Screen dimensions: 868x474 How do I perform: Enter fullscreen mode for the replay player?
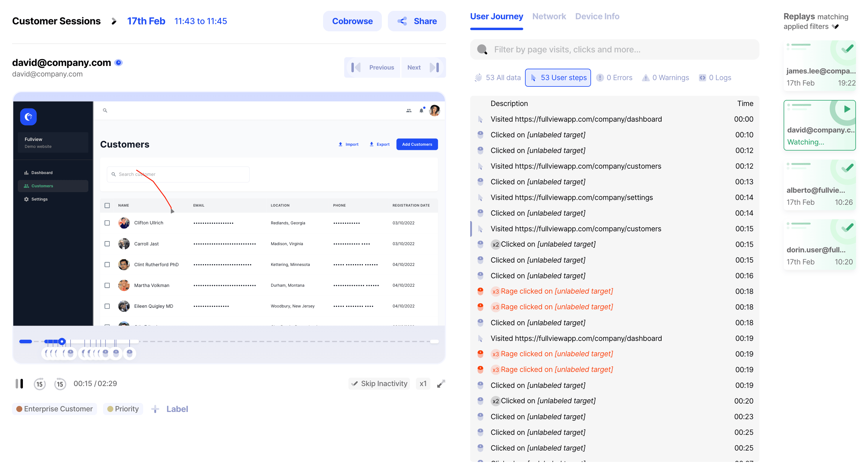coord(441,383)
